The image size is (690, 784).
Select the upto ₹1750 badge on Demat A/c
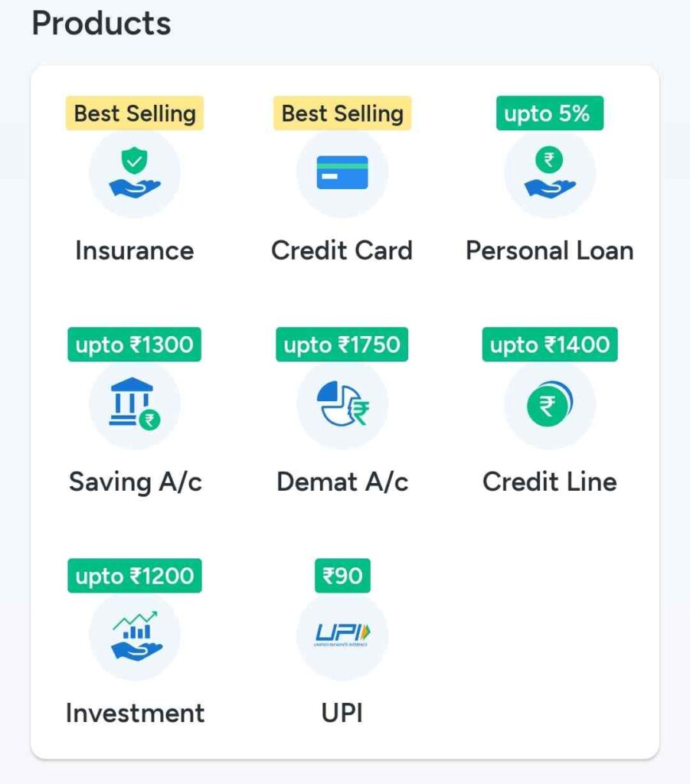(342, 345)
